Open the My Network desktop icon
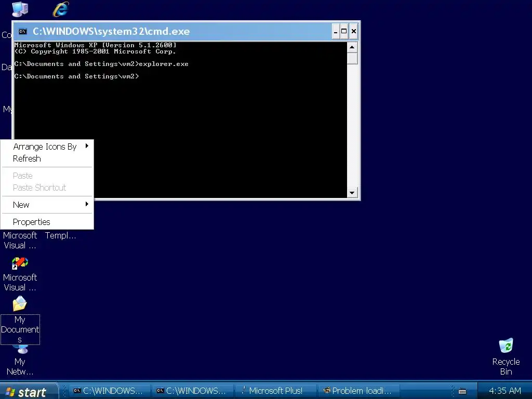Image resolution: width=532 pixels, height=399 pixels. [20, 362]
